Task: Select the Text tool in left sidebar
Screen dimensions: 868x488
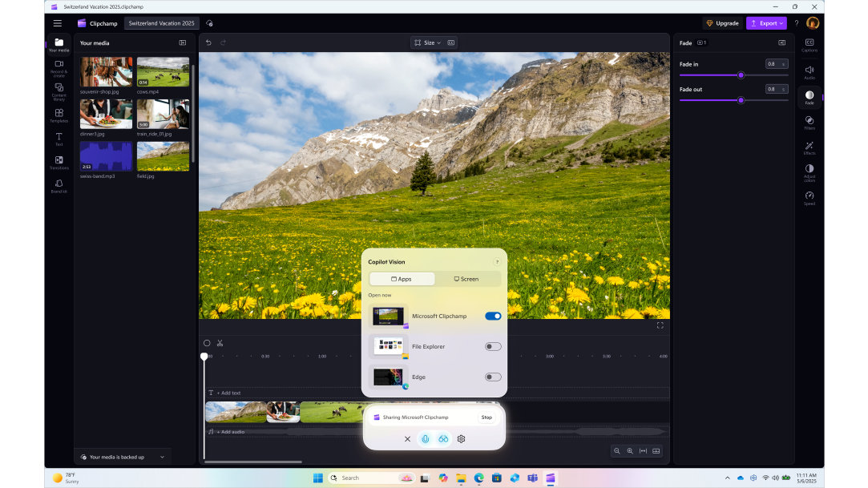Action: 59,139
